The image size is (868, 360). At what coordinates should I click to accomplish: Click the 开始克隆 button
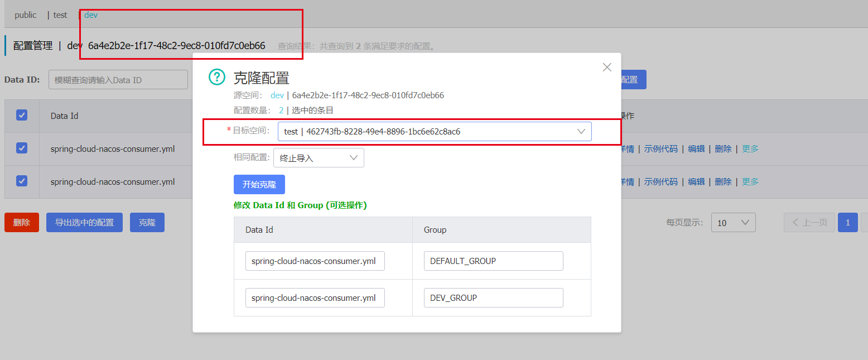[x=259, y=185]
